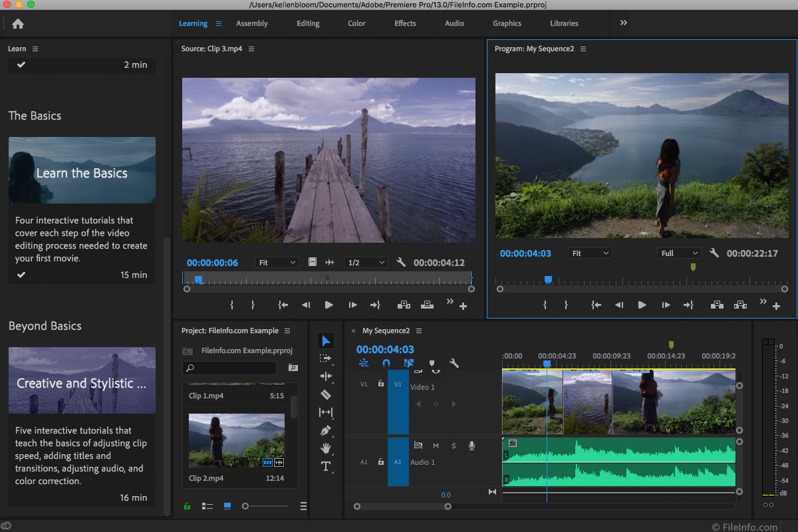Switch to the Color workspace
The image size is (798, 532).
click(356, 23)
